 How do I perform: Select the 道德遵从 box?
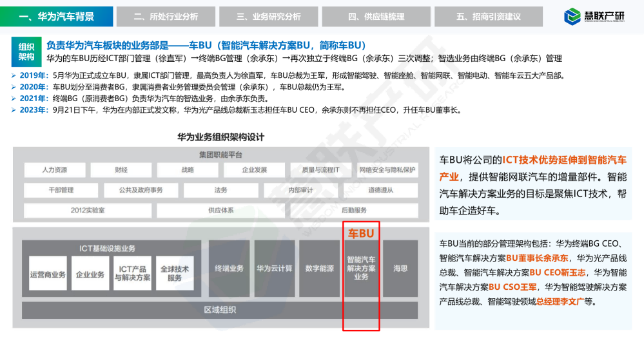pos(381,190)
